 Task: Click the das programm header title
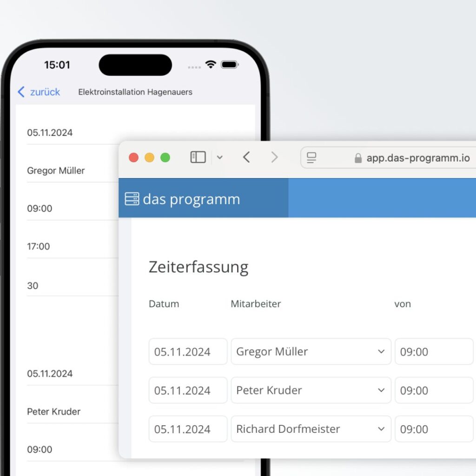pyautogui.click(x=191, y=199)
